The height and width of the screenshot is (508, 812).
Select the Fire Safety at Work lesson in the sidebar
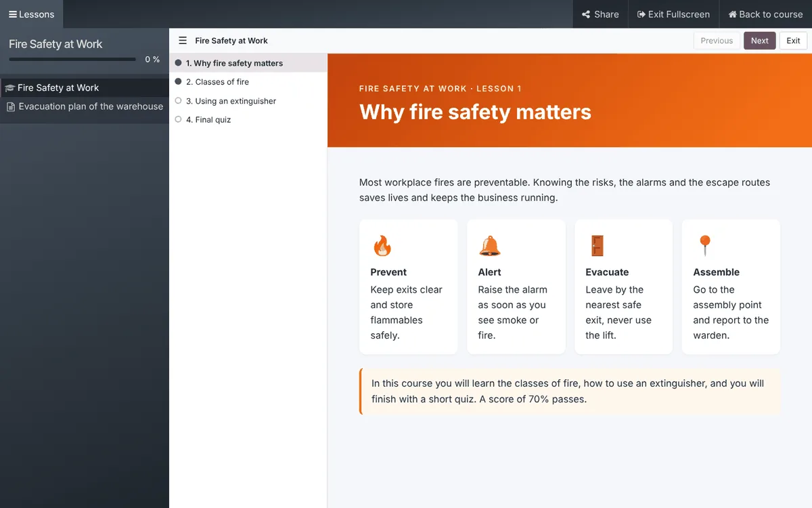[x=85, y=87]
